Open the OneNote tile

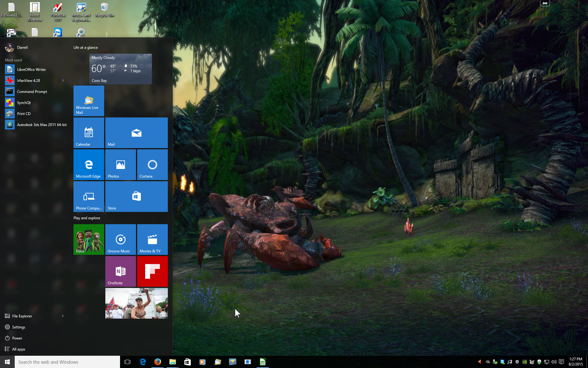coord(120,271)
